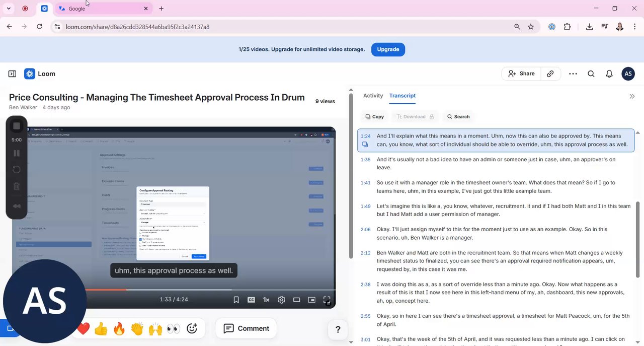Open the video settings gear
Image resolution: width=644 pixels, height=346 pixels.
281,300
